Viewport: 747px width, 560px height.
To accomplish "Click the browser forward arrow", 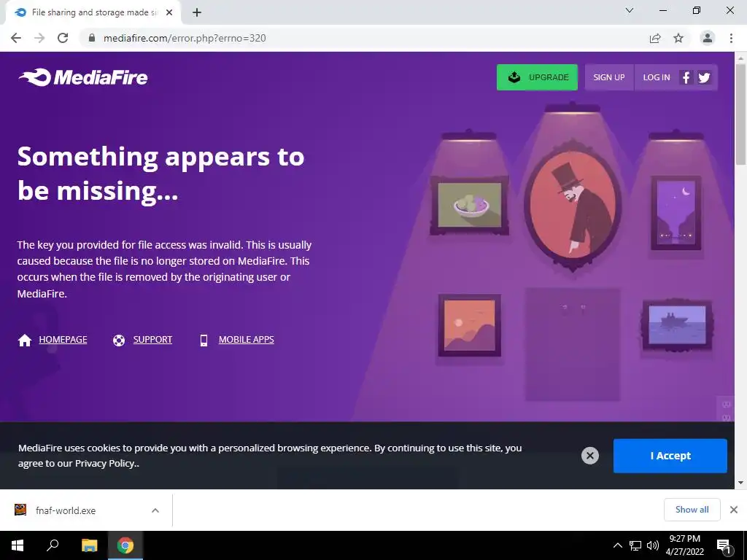I will (x=39, y=38).
